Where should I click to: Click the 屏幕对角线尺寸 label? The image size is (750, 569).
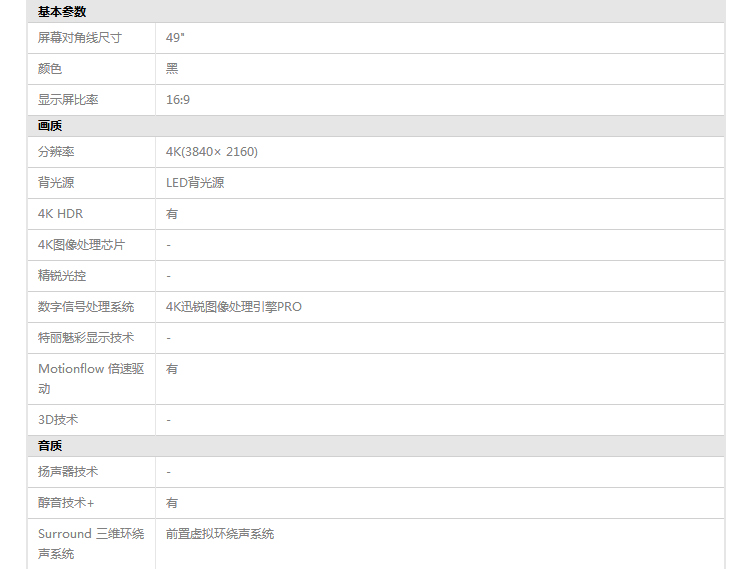tap(80, 38)
